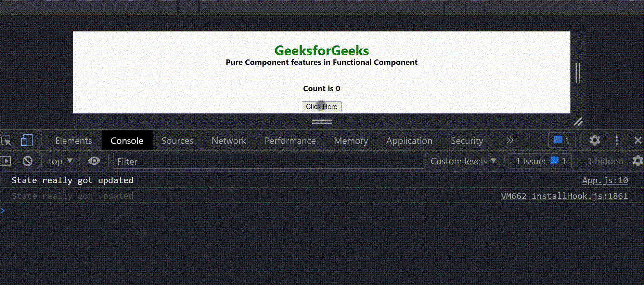
Task: Expand the top context dropdown
Action: [x=61, y=161]
